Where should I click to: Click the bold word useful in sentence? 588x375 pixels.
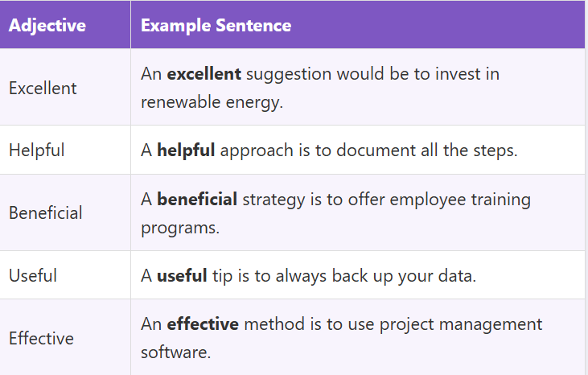[x=182, y=275]
